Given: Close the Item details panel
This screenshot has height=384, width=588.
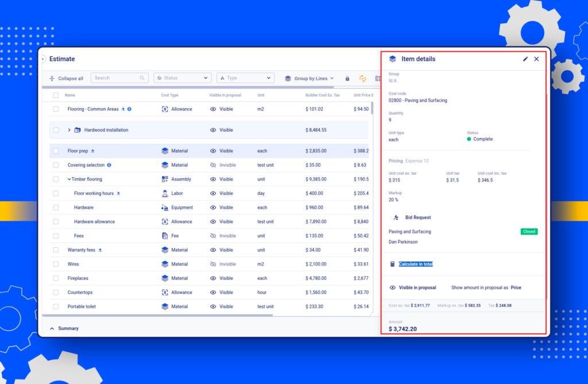Looking at the screenshot, I should [x=537, y=59].
